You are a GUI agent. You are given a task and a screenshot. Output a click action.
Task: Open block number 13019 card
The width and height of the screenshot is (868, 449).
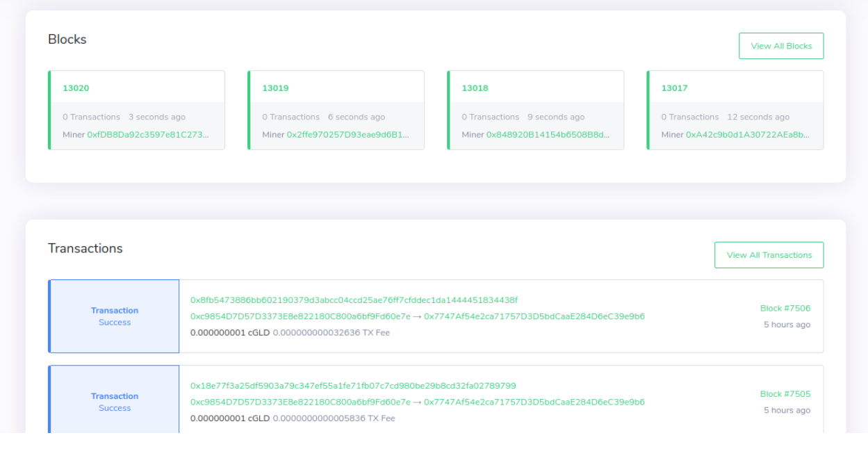tap(275, 88)
